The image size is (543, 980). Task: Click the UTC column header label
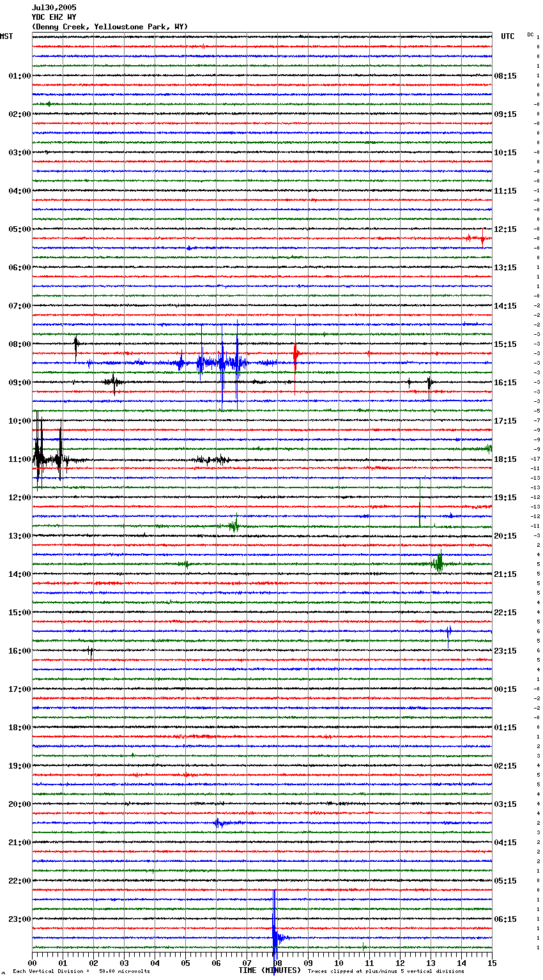click(507, 36)
